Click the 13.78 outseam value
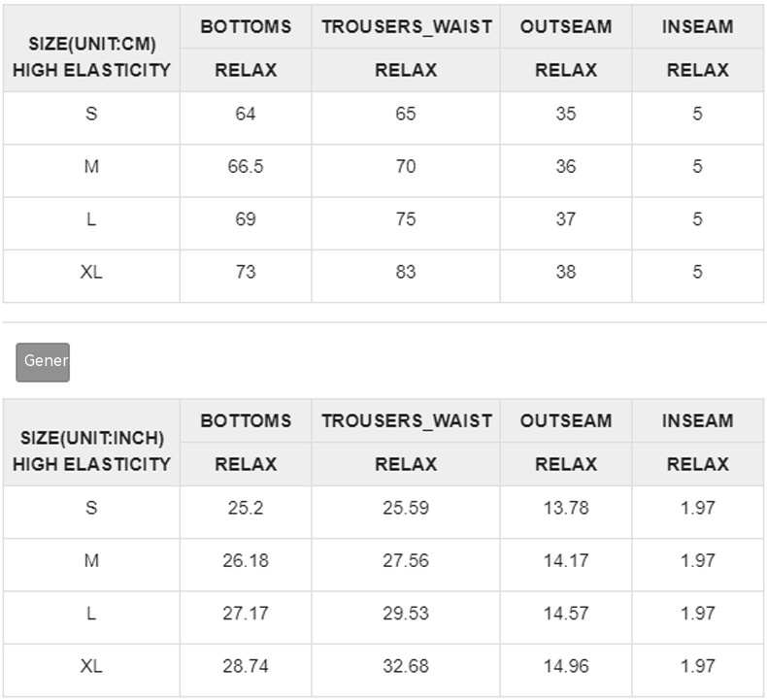The width and height of the screenshot is (767, 700). (566, 508)
